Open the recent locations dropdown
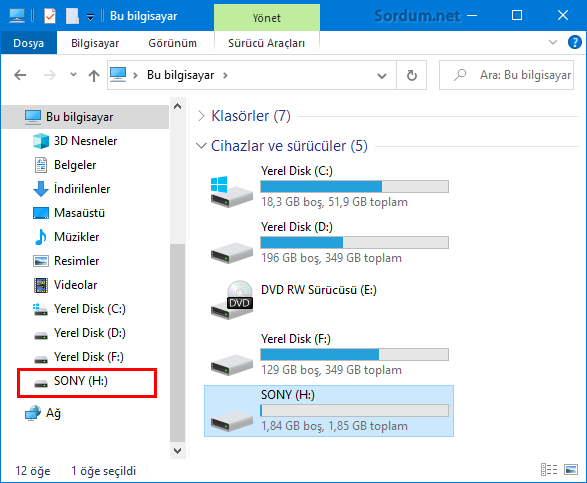The image size is (587, 483). click(x=73, y=75)
